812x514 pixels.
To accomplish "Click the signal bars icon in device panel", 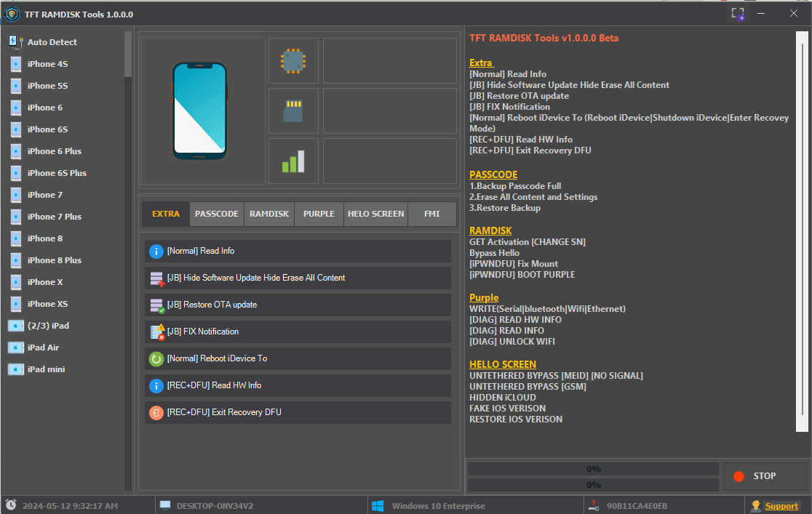I will point(293,161).
